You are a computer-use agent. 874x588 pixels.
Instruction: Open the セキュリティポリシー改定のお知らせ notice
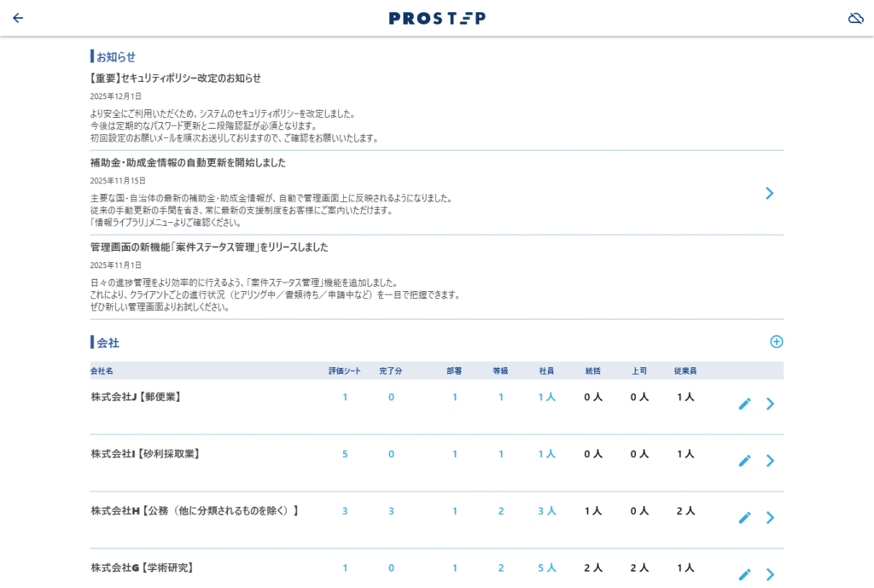tap(176, 79)
